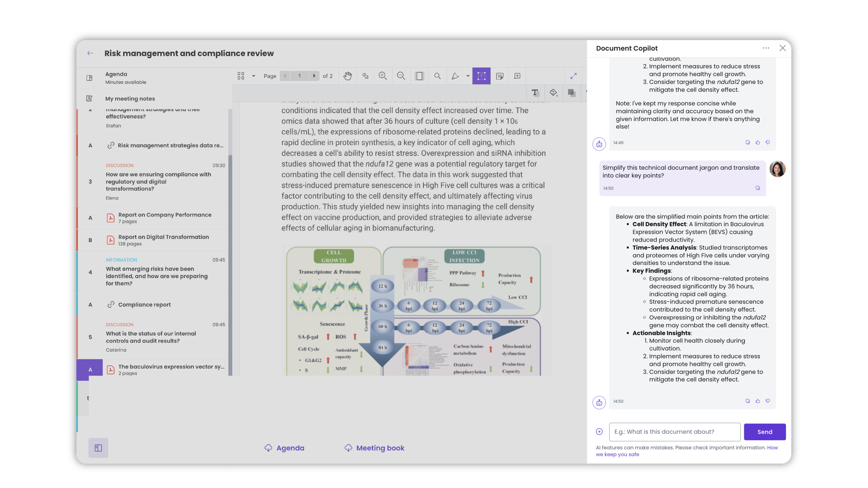Open the My meeting notes pencil icon
Screen dimensions: 868x488
pyautogui.click(x=89, y=99)
